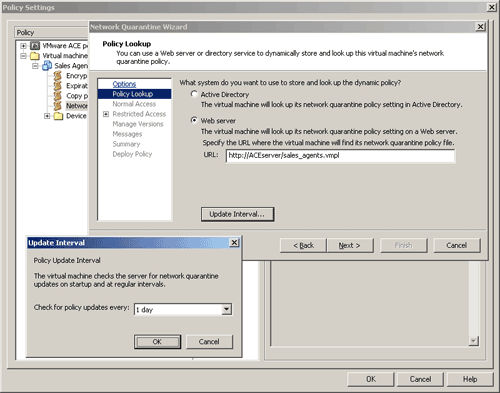
Task: Select the Expiration tree item label
Action: (x=77, y=86)
